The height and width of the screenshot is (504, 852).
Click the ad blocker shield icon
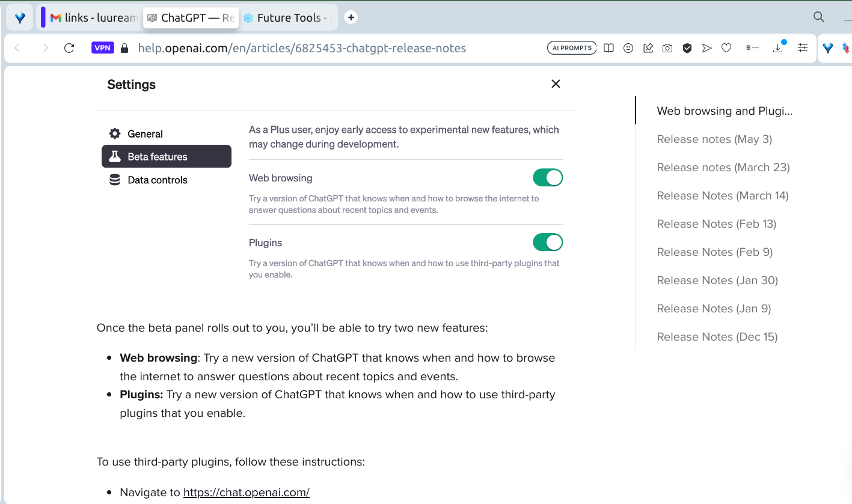[x=687, y=48]
